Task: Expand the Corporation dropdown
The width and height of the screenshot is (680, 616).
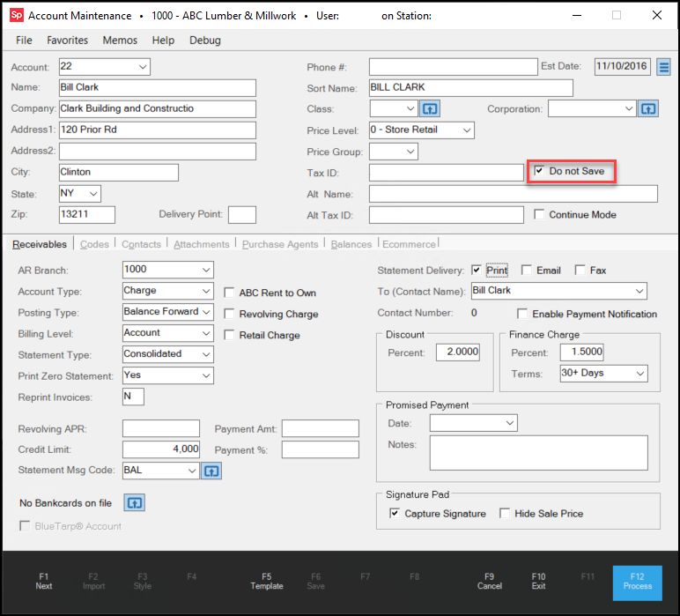Action: (x=628, y=108)
